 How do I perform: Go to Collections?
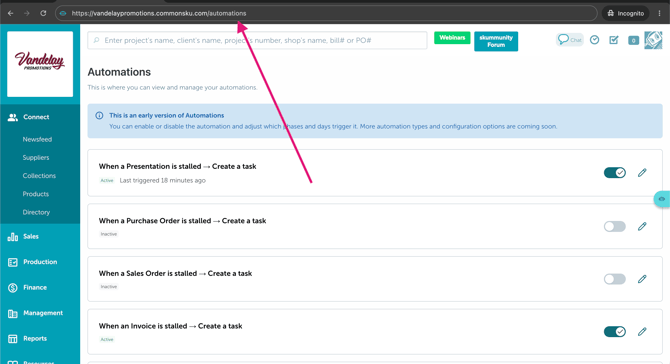point(39,176)
